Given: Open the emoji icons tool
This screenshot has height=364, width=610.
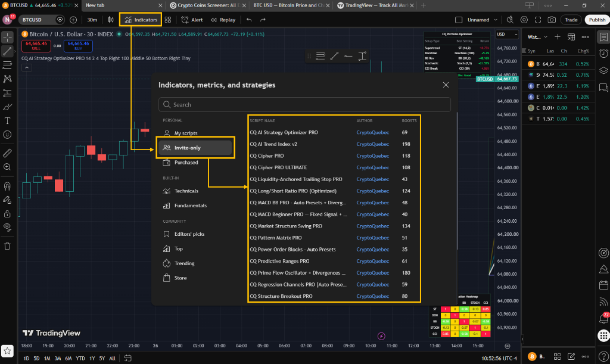Looking at the screenshot, I should [x=7, y=135].
